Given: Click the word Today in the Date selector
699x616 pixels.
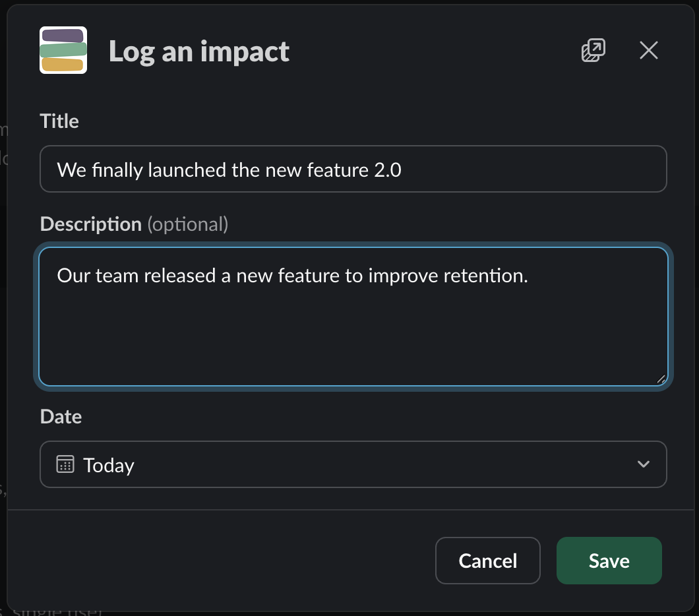Looking at the screenshot, I should [x=109, y=466].
